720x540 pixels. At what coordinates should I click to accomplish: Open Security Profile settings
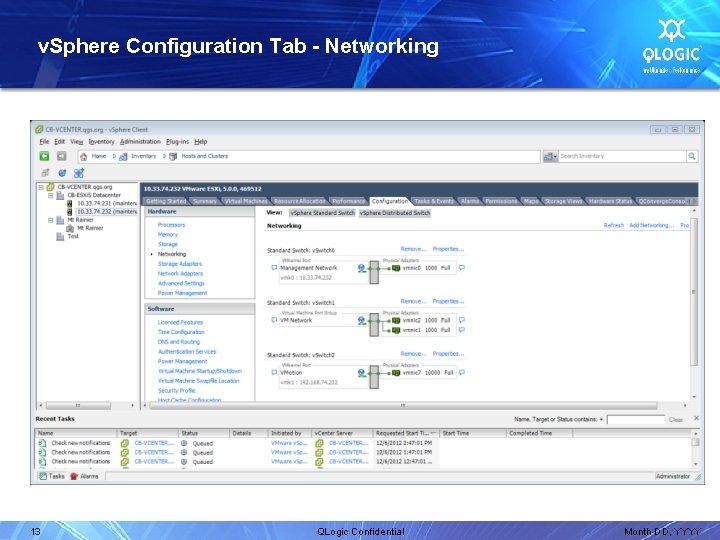coord(176,391)
